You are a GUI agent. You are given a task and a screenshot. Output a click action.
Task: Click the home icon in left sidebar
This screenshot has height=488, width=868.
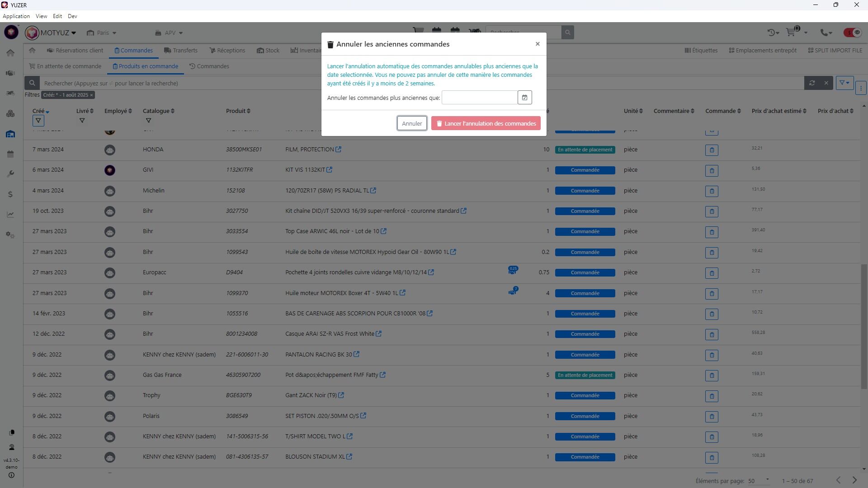[10, 53]
